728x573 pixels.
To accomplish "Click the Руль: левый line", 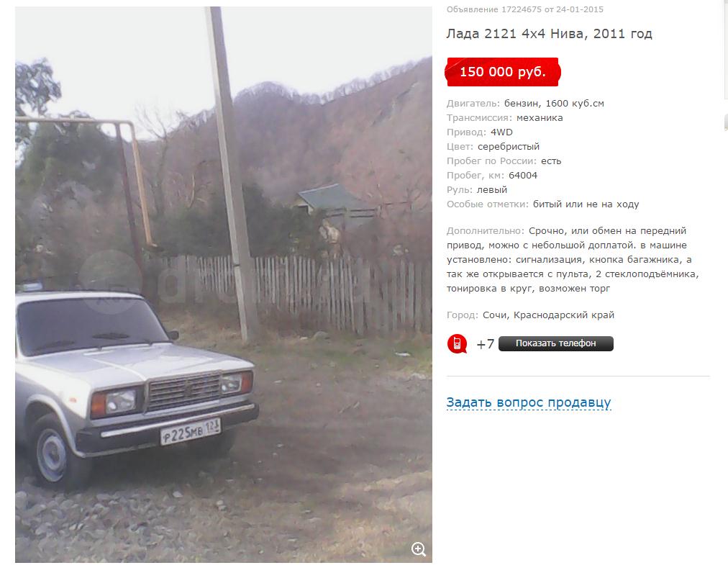I will point(477,190).
